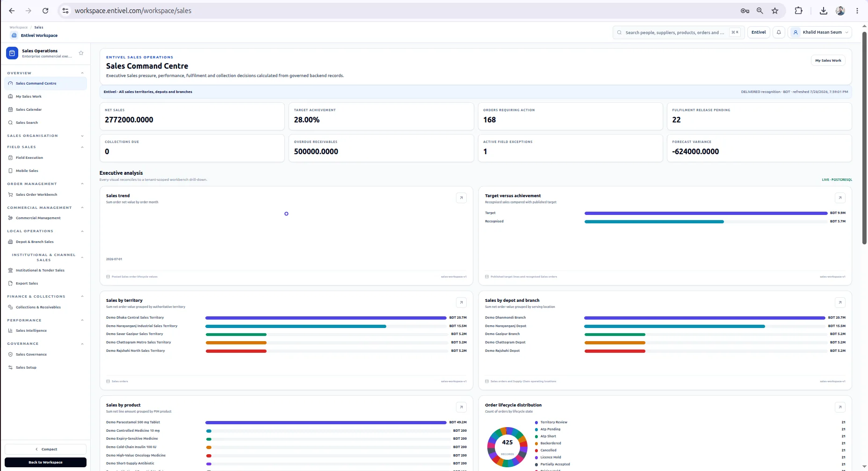The height and width of the screenshot is (471, 868).
Task: Reload the page with refresh icon
Action: tap(45, 11)
